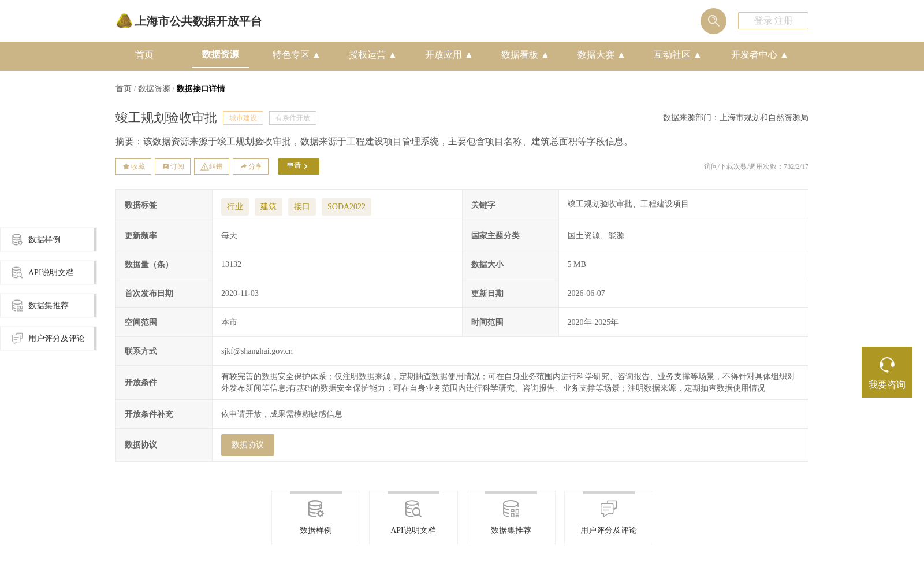Click the 数据资源 breadcrumb link
Viewport: 924px width, 578px height.
tap(154, 89)
